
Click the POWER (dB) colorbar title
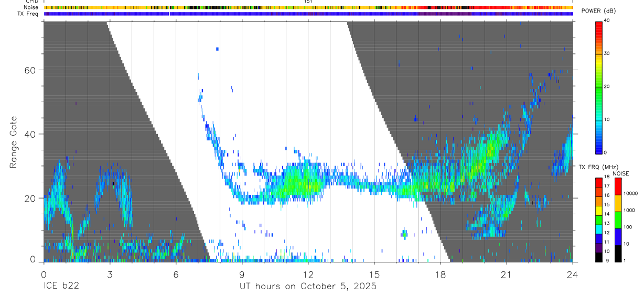[599, 11]
